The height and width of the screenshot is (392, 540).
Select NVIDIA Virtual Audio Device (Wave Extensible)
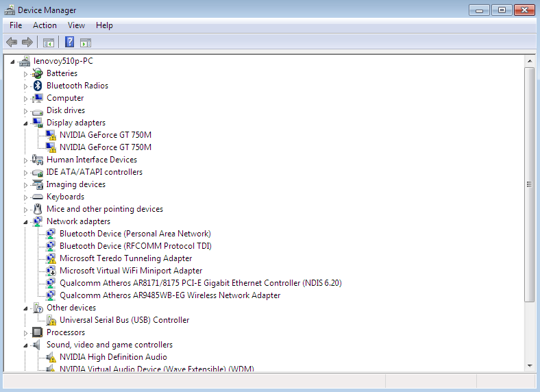pos(157,369)
